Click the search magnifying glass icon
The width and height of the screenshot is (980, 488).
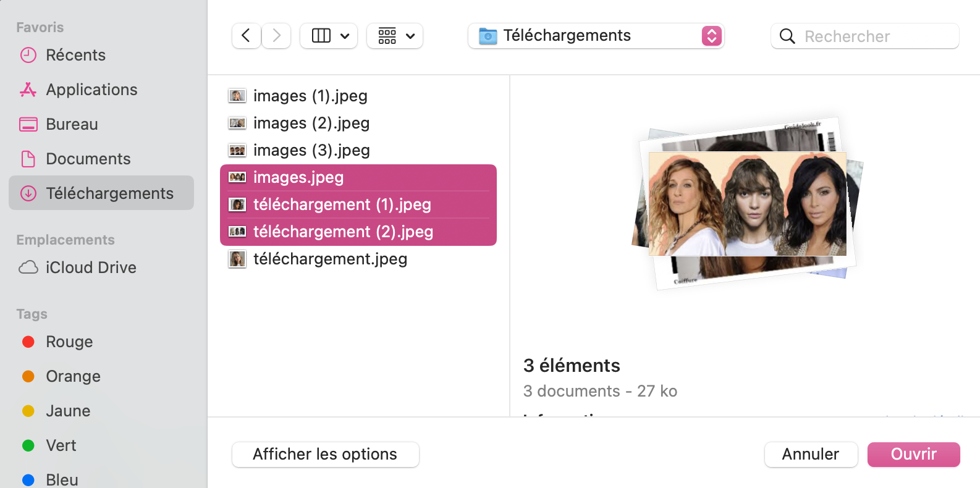coord(787,36)
